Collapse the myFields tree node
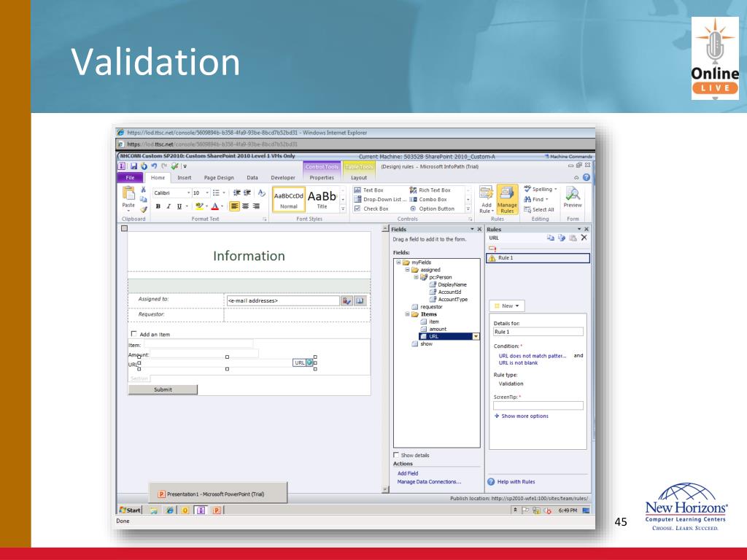This screenshot has width=747, height=560. point(399,262)
